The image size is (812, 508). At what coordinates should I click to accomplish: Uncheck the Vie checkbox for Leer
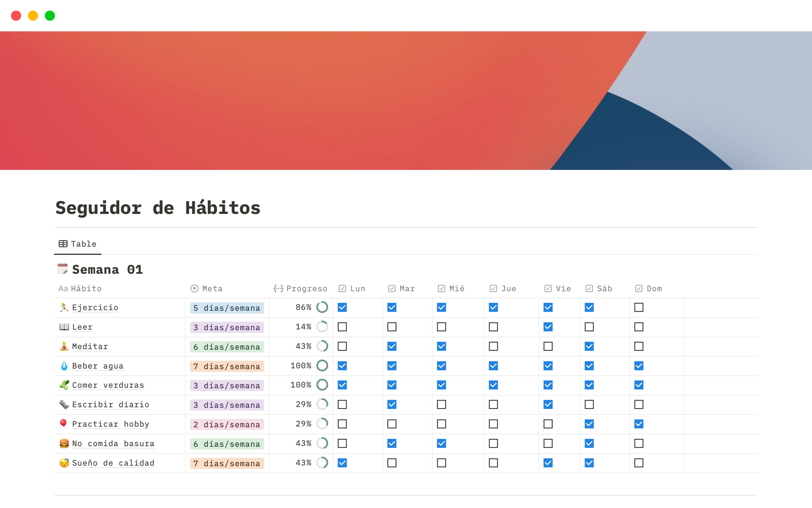(x=548, y=327)
